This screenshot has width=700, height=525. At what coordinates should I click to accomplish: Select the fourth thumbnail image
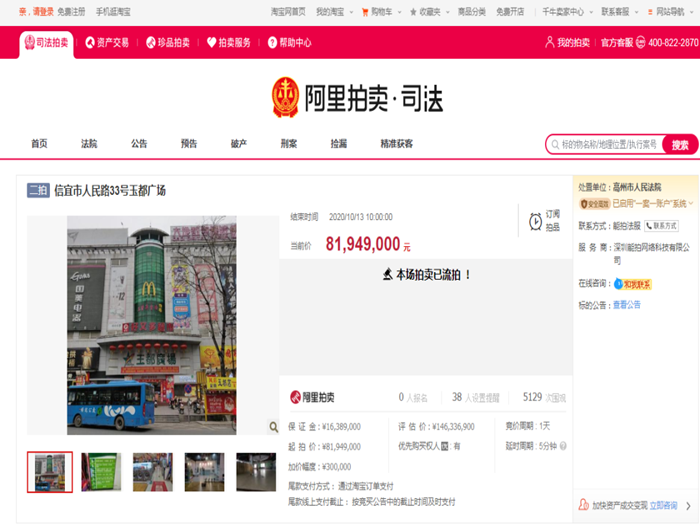click(x=204, y=472)
